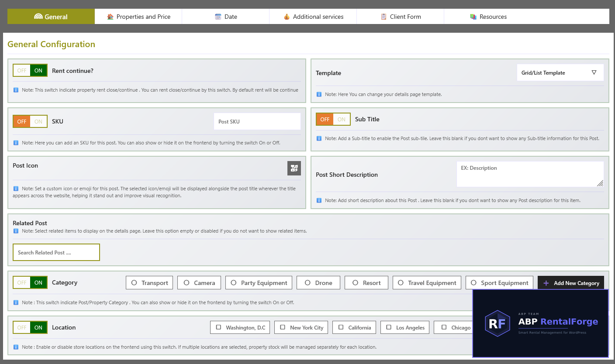Switch to Properties and Price tab
This screenshot has width=615, height=364.
138,17
